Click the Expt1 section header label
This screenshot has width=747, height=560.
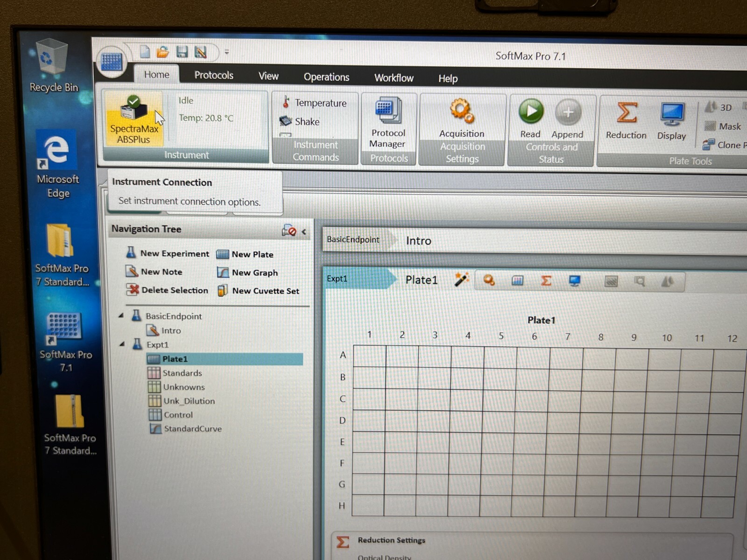[x=337, y=279]
